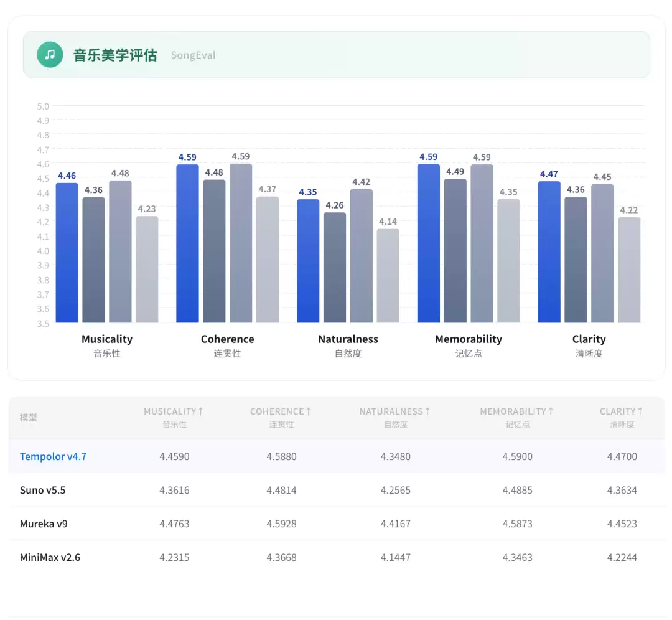Click the 4.48 Coherence bar

(214, 251)
